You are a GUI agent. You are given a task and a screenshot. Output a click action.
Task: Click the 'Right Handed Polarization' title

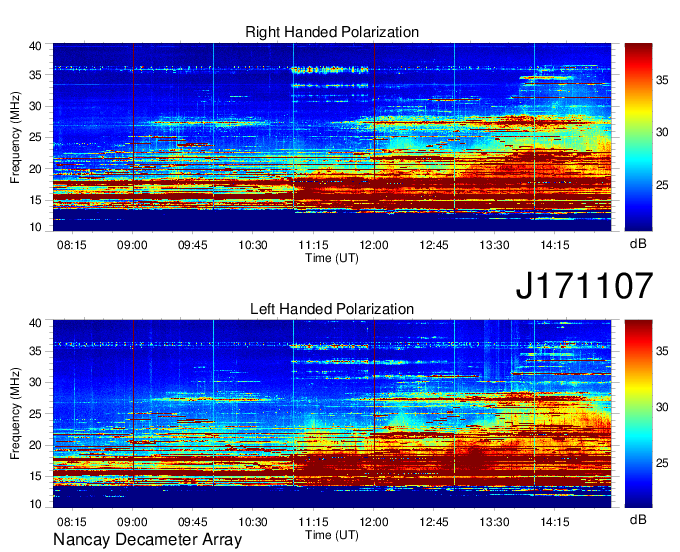click(332, 32)
